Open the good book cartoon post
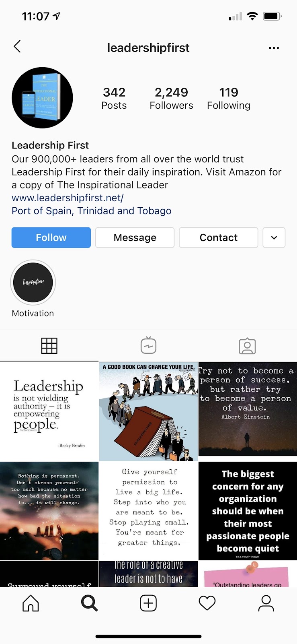 [x=148, y=411]
